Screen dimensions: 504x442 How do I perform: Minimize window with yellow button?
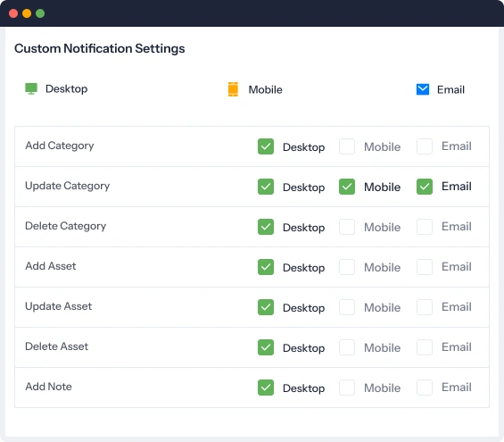27,13
